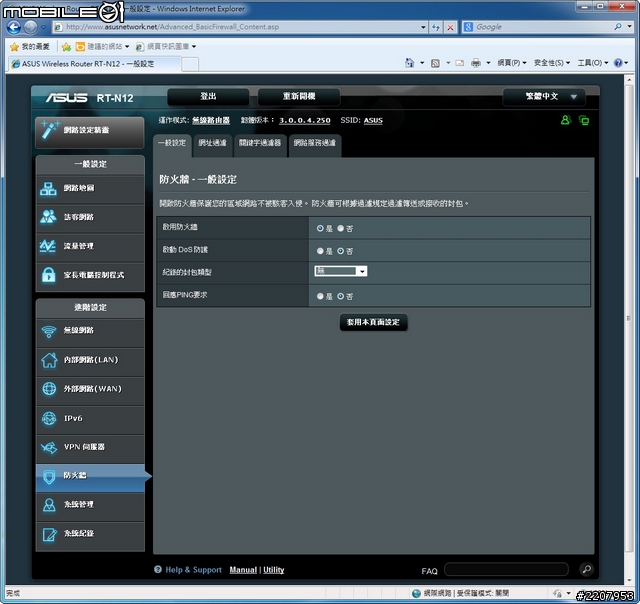Open the logged packets type dropdown

click(x=341, y=271)
